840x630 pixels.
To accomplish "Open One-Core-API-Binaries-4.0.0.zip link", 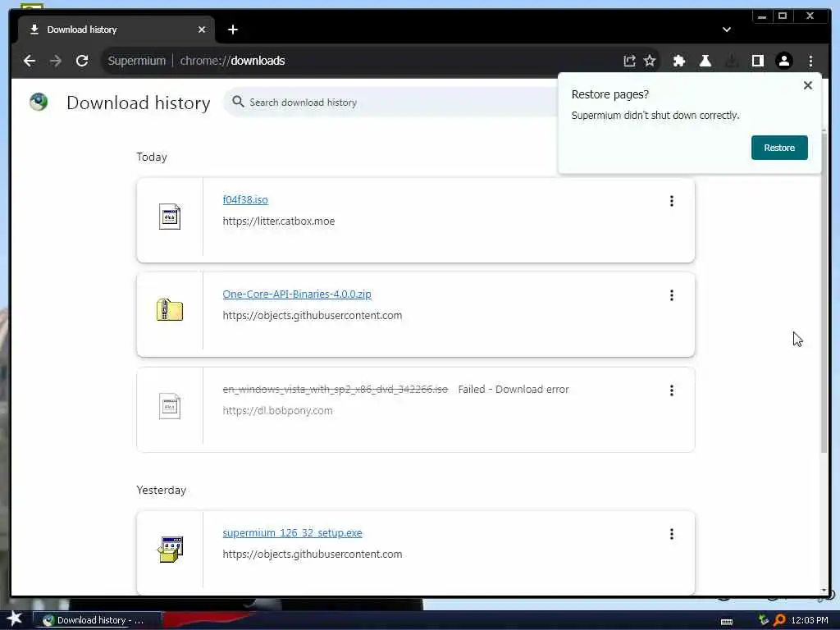I will point(297,294).
